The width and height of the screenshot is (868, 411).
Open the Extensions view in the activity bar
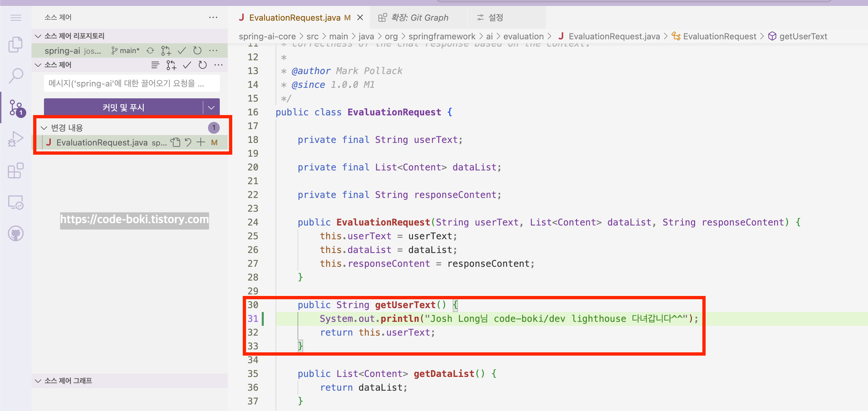click(x=15, y=171)
